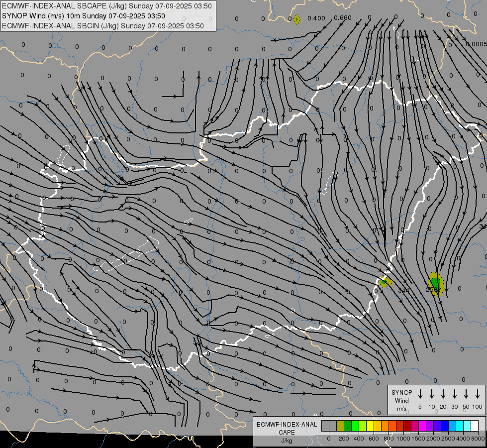Click the number 30 under wind arrows
Image resolution: width=487 pixels, height=448 pixels.
tap(455, 407)
